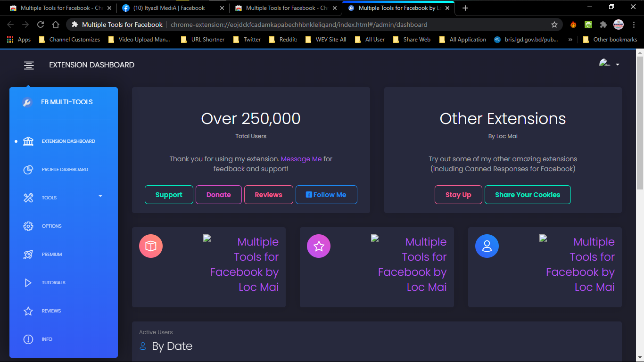Click the Stay Up button
The height and width of the screenshot is (362, 644).
point(458,195)
